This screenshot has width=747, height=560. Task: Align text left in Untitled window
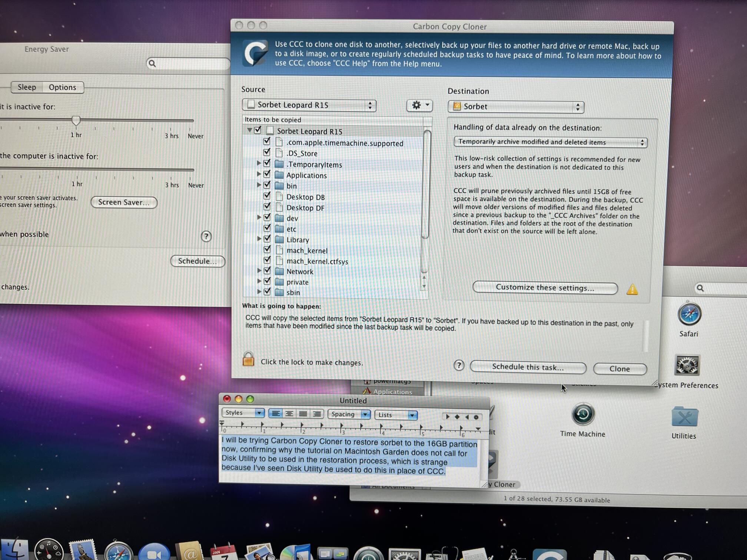click(x=276, y=413)
